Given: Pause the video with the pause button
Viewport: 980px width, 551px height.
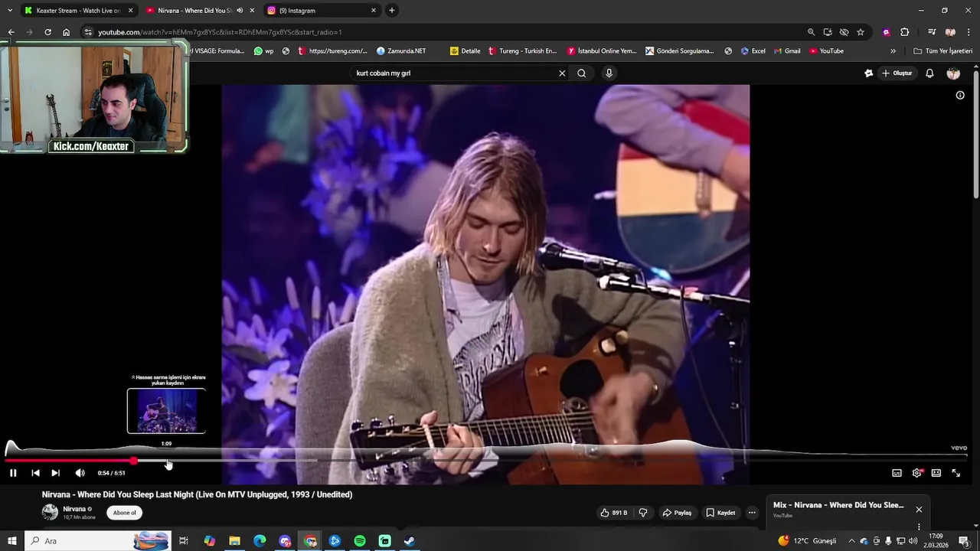Looking at the screenshot, I should click(13, 473).
